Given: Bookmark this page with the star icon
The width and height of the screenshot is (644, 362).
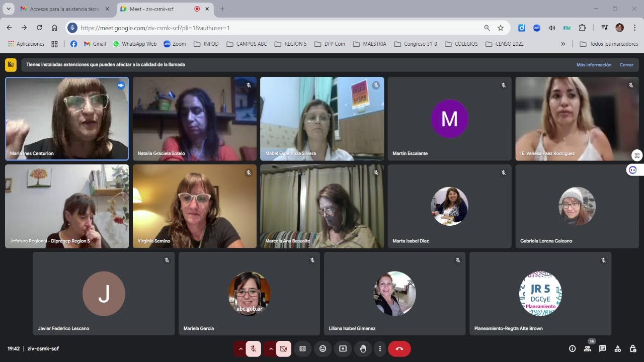Looking at the screenshot, I should [501, 28].
